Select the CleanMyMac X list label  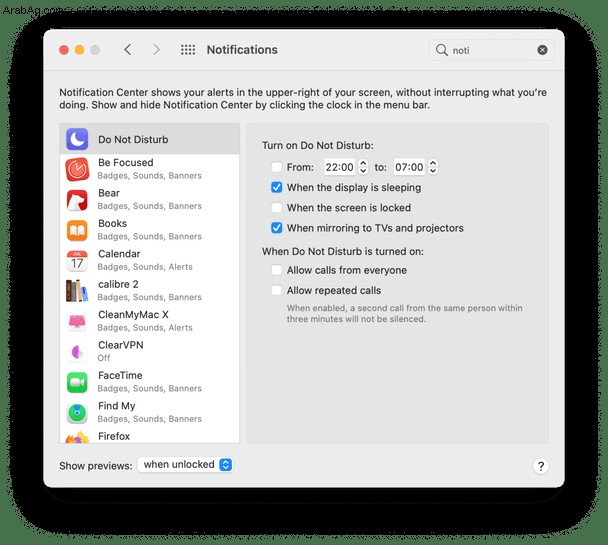pyautogui.click(x=133, y=314)
